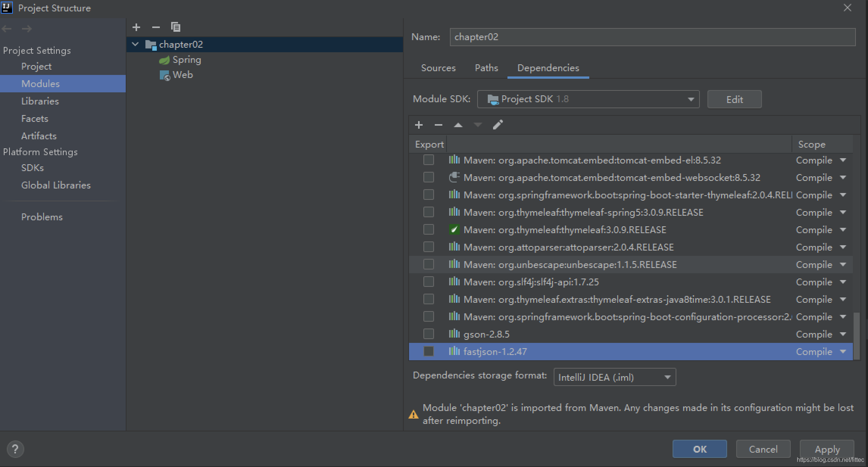This screenshot has height=467, width=868.
Task: Open the scope dropdown for tomcat-embed-el
Action: click(843, 160)
